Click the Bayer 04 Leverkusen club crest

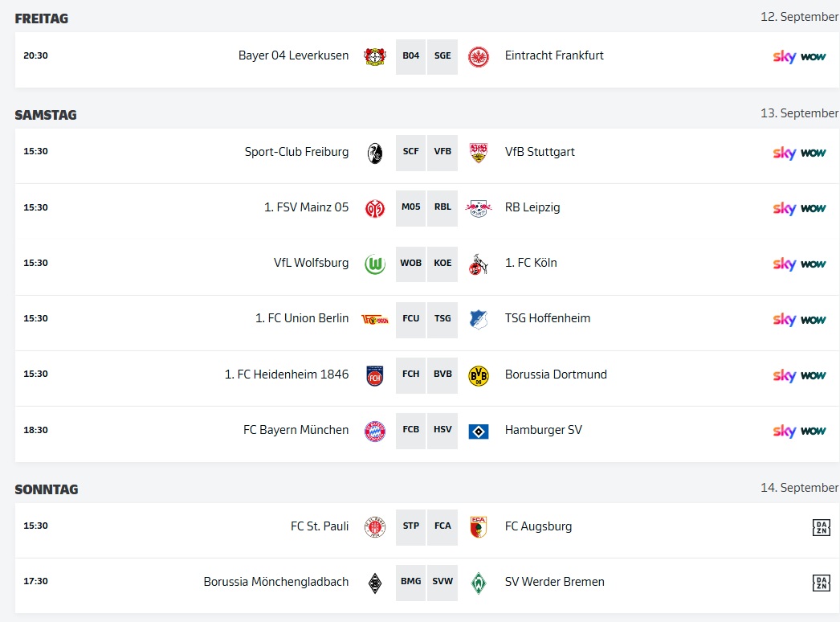[375, 55]
